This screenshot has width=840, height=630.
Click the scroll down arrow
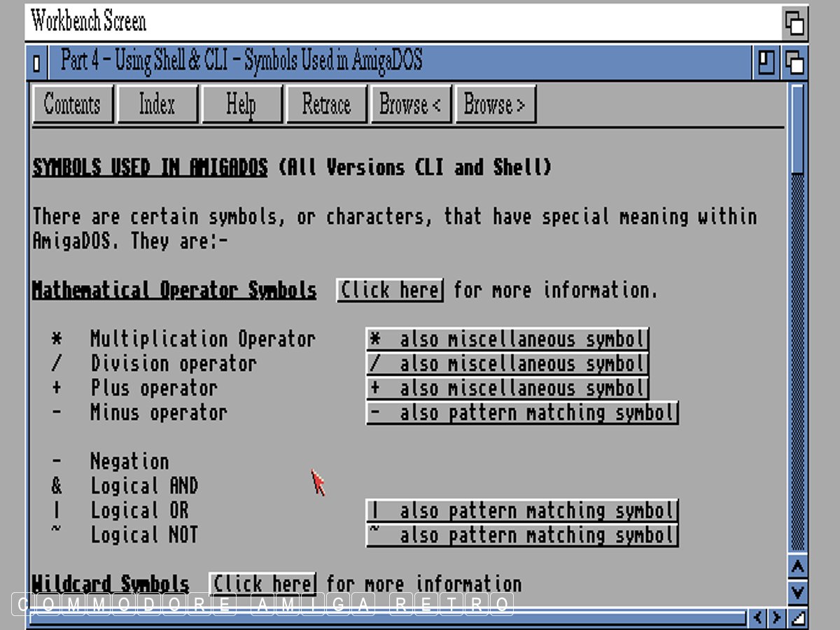(x=797, y=594)
